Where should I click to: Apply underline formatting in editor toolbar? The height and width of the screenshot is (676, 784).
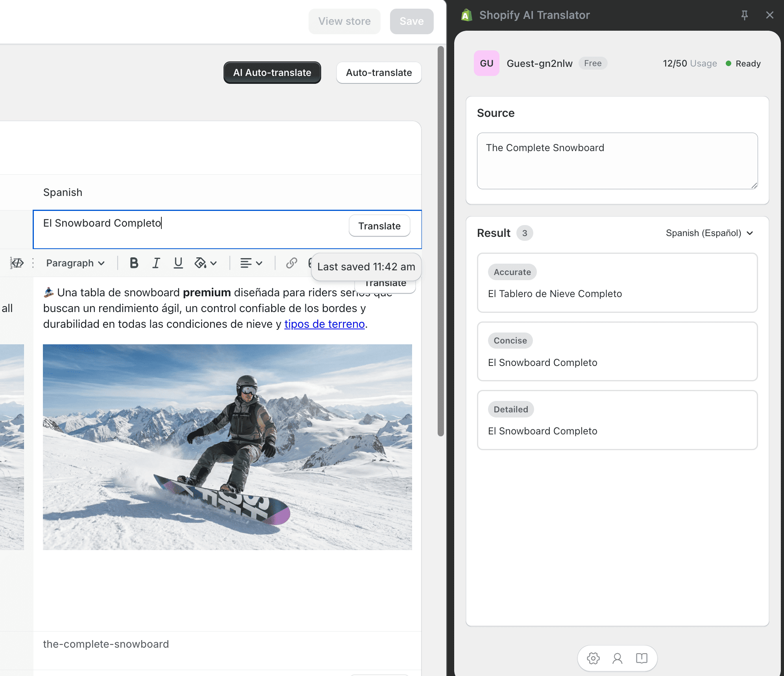[178, 263]
